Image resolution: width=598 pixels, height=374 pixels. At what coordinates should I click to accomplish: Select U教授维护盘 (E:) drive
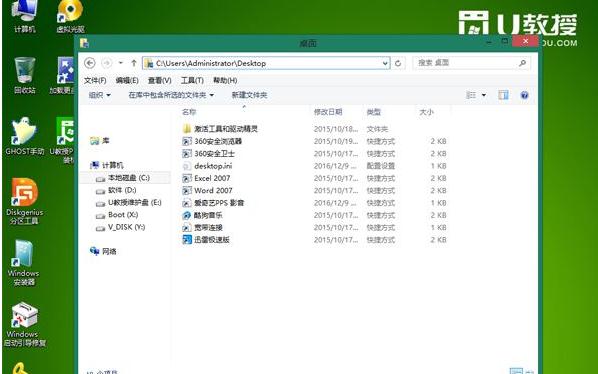129,202
